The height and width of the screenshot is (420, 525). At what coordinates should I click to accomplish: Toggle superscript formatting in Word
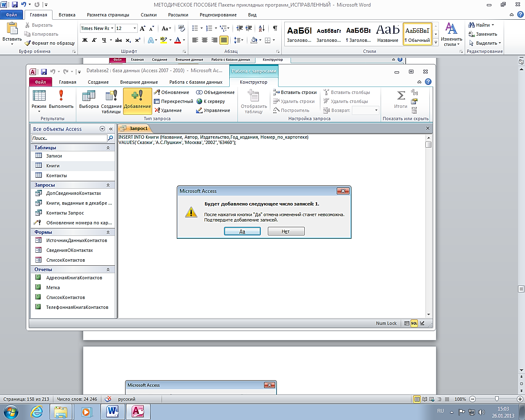pos(138,40)
